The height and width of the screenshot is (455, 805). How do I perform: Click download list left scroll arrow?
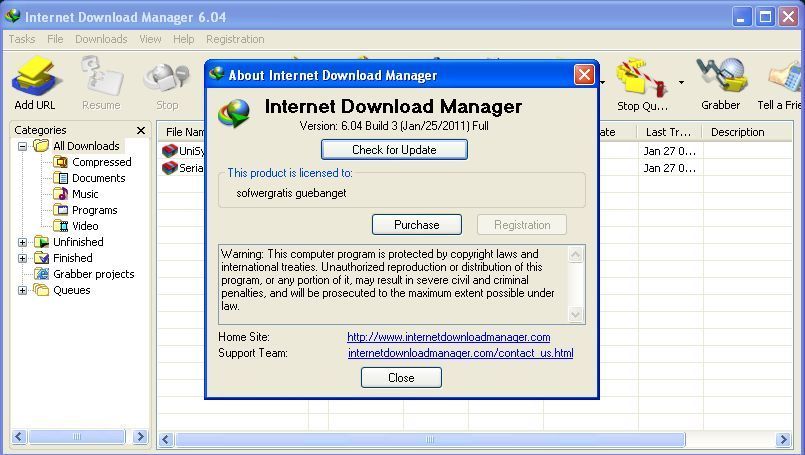click(165, 440)
